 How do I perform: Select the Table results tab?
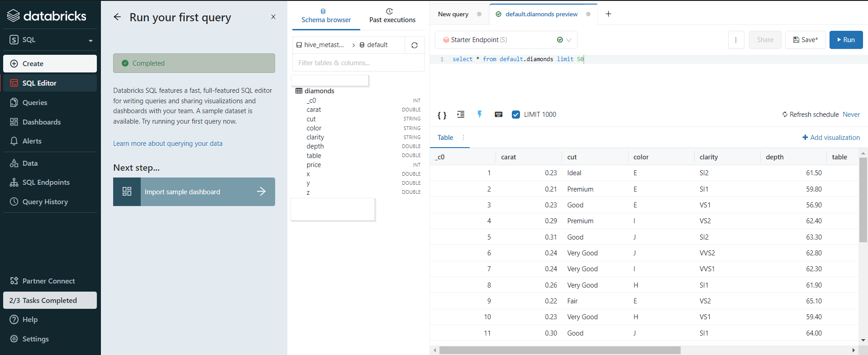click(445, 138)
